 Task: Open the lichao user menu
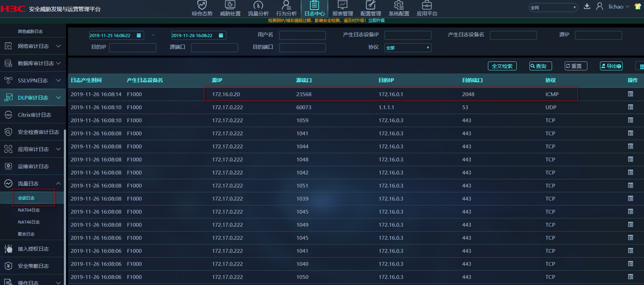coord(618,7)
